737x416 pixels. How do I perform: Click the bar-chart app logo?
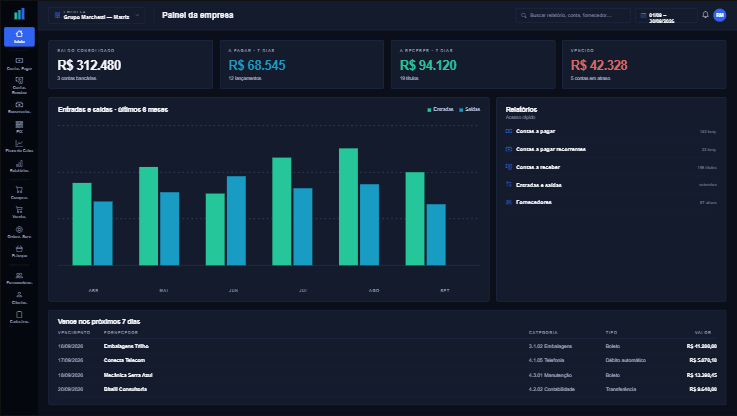19,14
